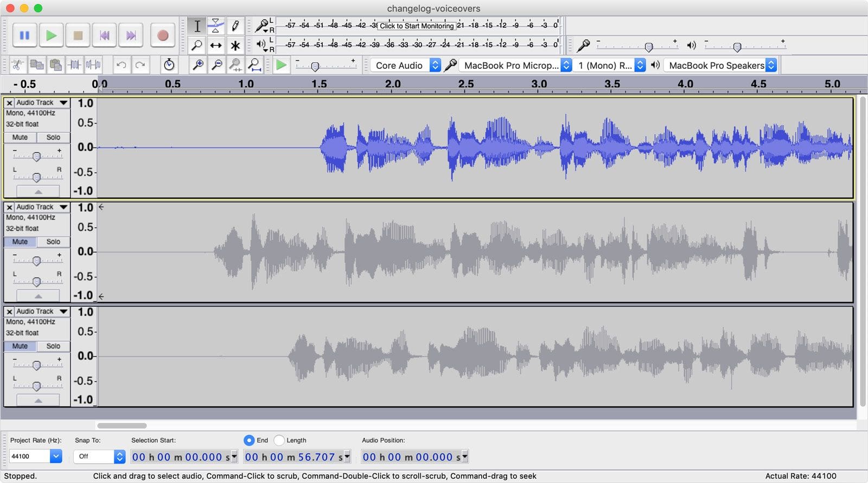This screenshot has width=868, height=483.
Task: Select the Length radio button
Action: [279, 440]
